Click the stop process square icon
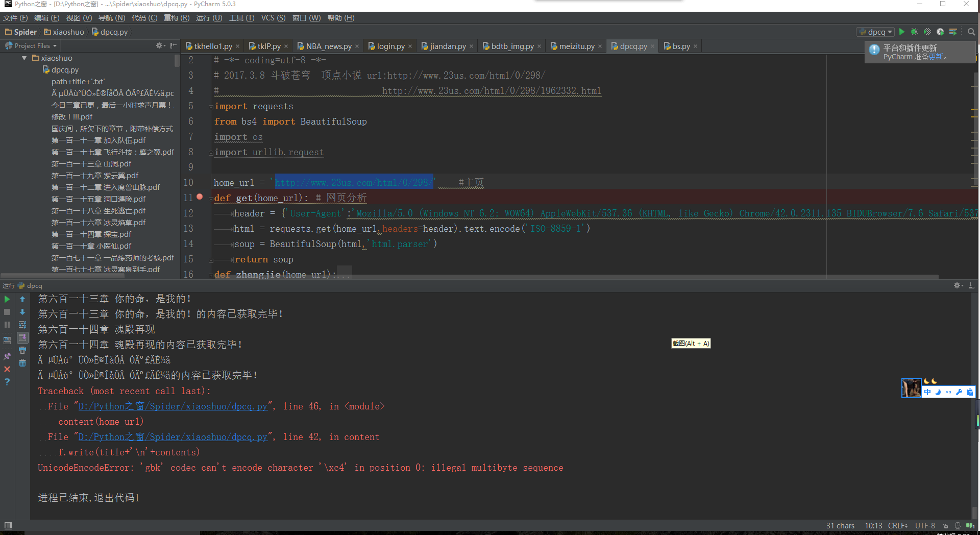 pos(7,312)
